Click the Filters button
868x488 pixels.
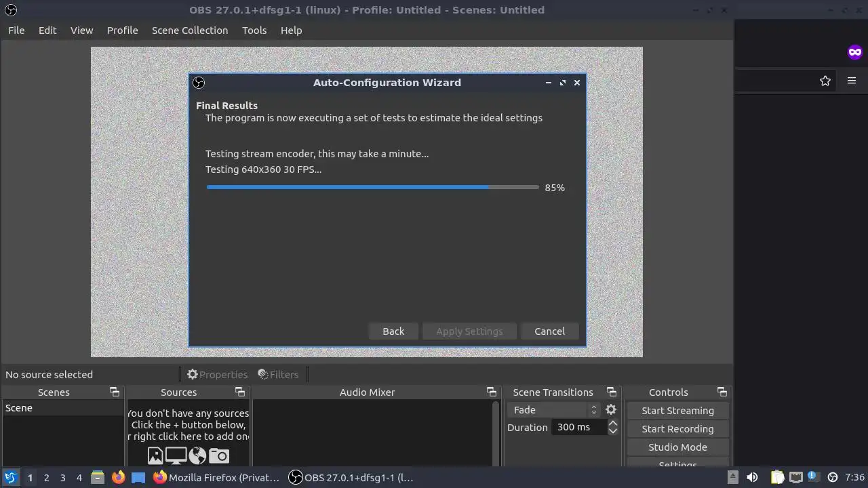point(278,374)
